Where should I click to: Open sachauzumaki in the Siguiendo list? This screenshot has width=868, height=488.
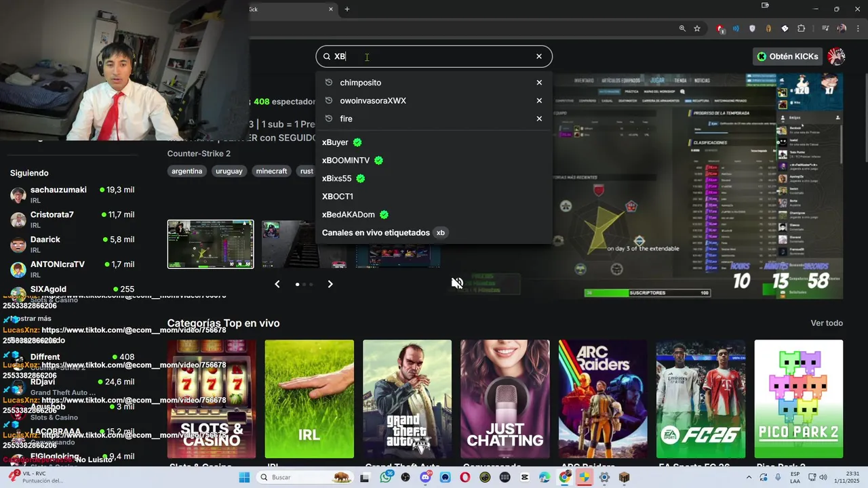[x=73, y=195]
